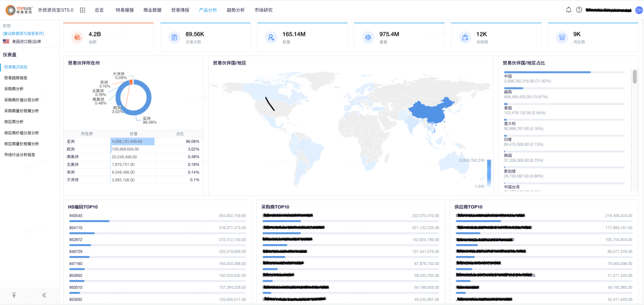Click the US flag icon
The image size is (644, 305).
pos(6,42)
